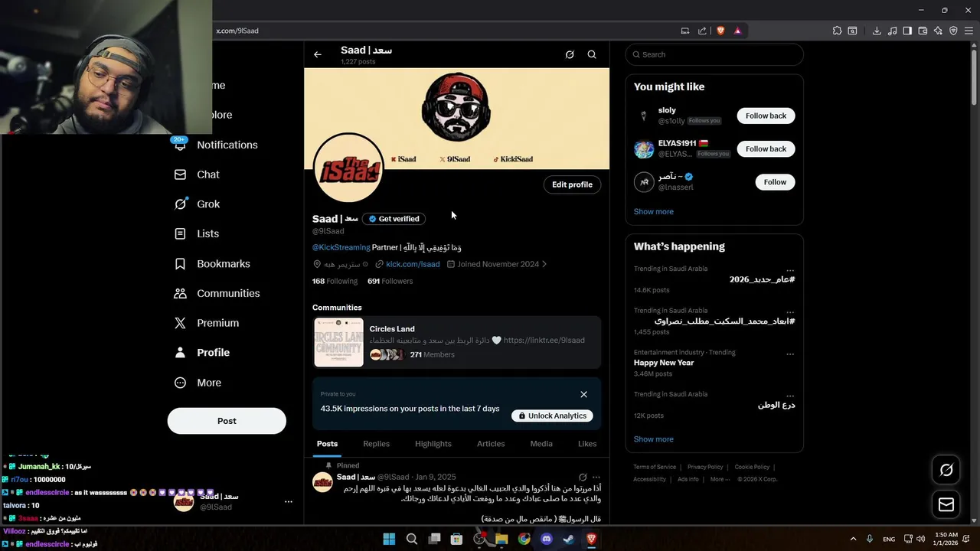Switch to the Articles tab
The image size is (980, 551).
491,444
